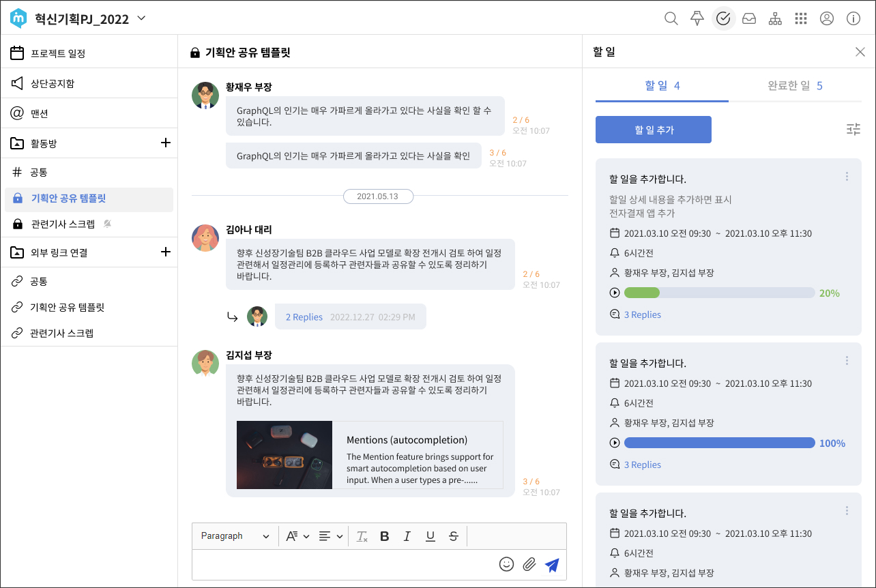Click the 100% progress bar
The image size is (876, 588).
[x=720, y=443]
